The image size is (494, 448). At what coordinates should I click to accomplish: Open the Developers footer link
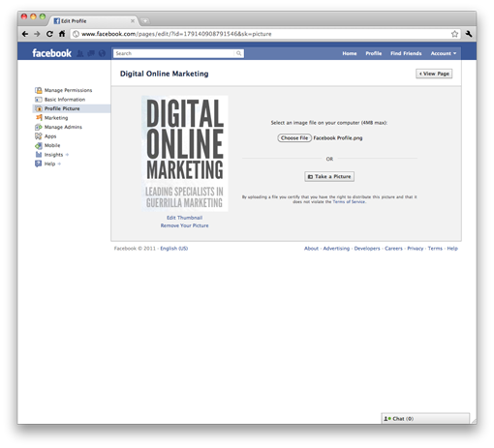pyautogui.click(x=367, y=249)
